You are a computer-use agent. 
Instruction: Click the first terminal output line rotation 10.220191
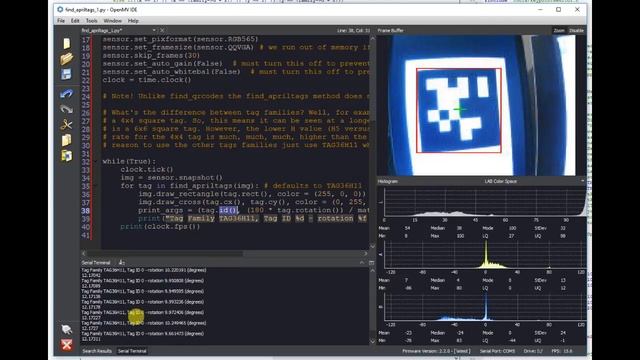(x=144, y=270)
